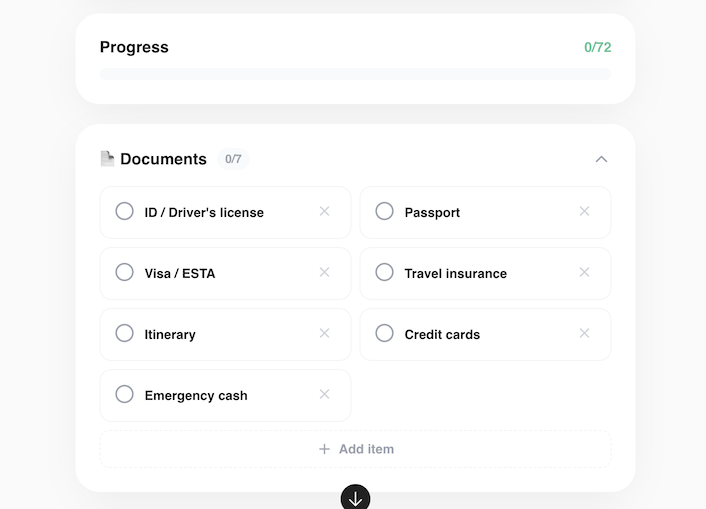
Task: Mark Passport as packed
Action: [385, 211]
